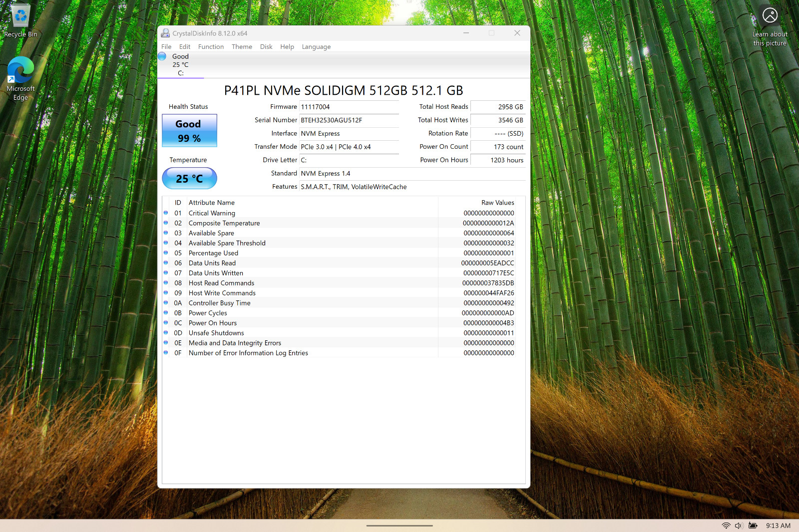Select the Power On Hours attribute row
This screenshot has width=799, height=532.
344,323
